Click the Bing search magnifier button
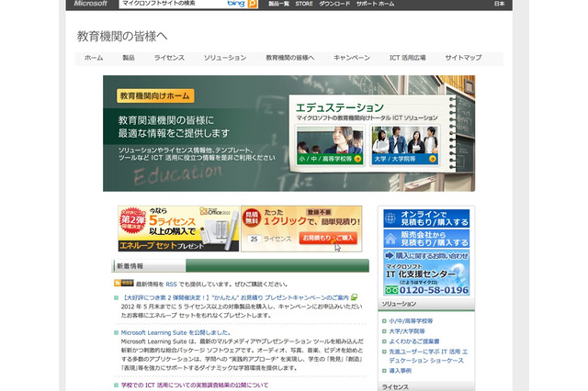 [253, 4]
